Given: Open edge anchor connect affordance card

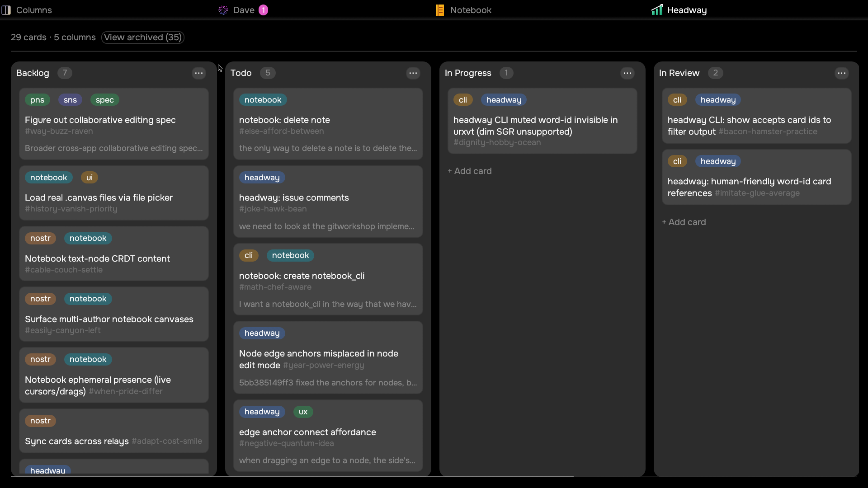Looking at the screenshot, I should coord(328,436).
